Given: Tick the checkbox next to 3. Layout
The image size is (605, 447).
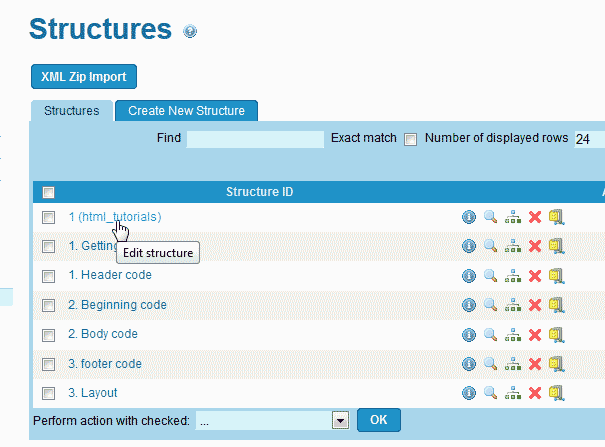Looking at the screenshot, I should [48, 393].
